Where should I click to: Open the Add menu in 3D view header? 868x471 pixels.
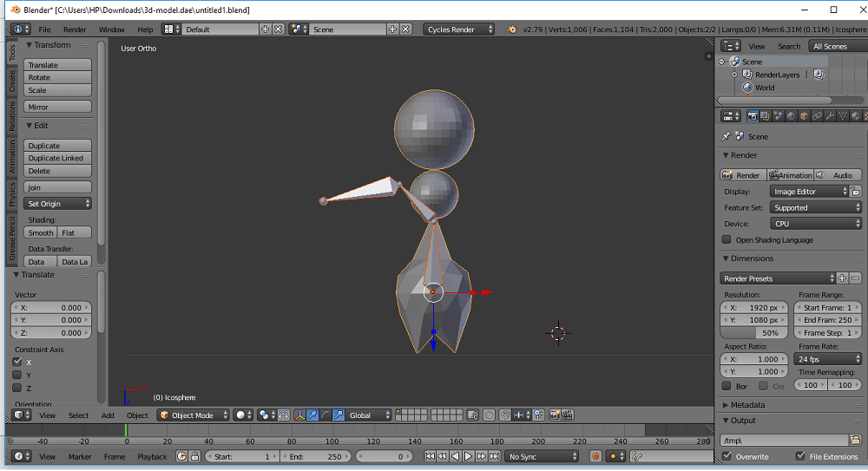pyautogui.click(x=108, y=415)
